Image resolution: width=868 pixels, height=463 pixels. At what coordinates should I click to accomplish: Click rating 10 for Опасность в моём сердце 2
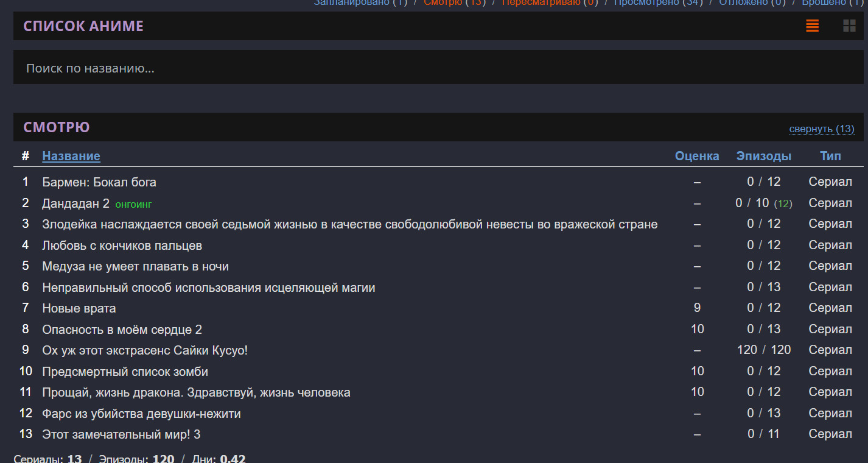(697, 330)
